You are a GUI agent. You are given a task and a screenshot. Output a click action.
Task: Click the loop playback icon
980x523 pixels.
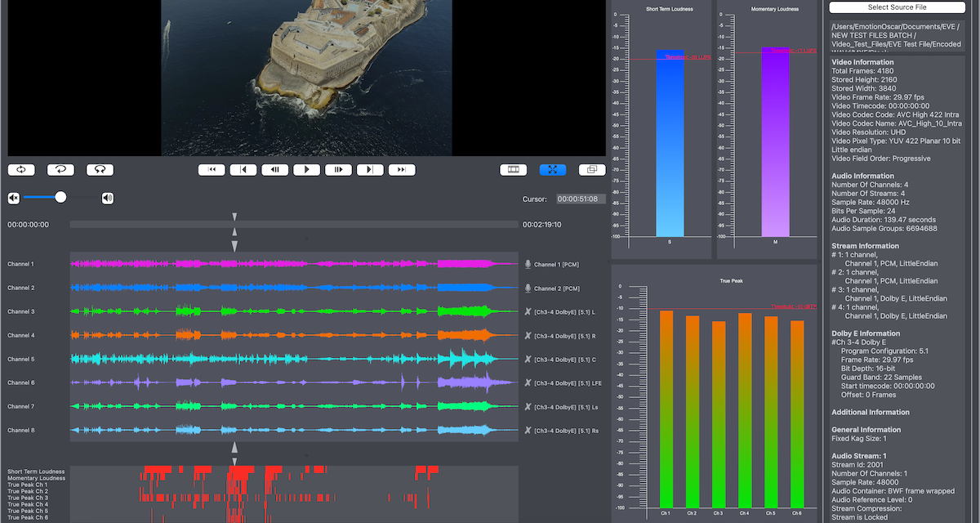[21, 170]
